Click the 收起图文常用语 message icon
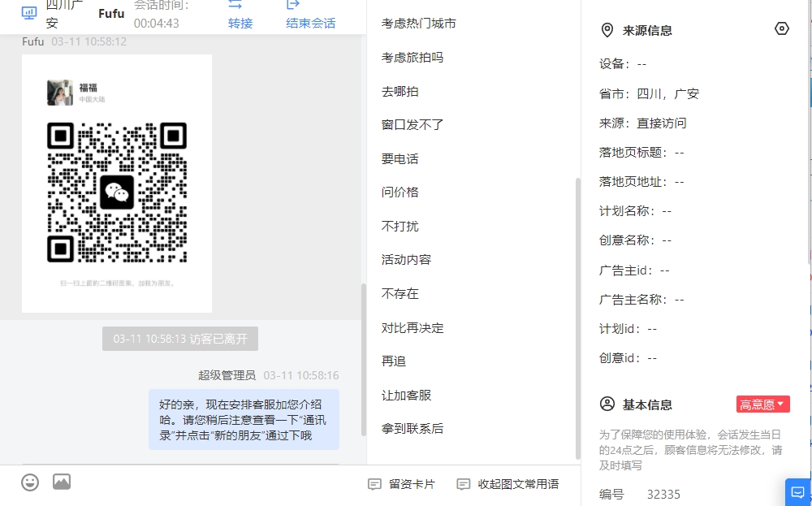 [x=464, y=484]
